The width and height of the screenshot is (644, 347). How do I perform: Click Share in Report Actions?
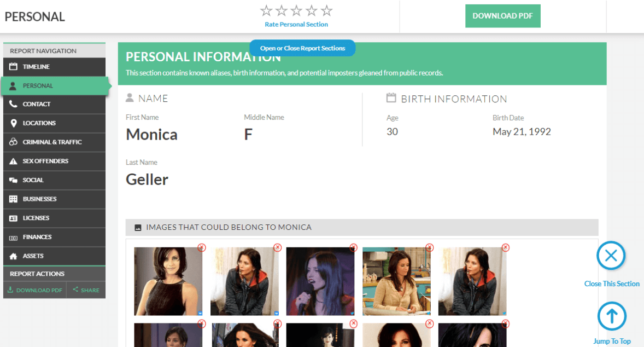pos(86,290)
